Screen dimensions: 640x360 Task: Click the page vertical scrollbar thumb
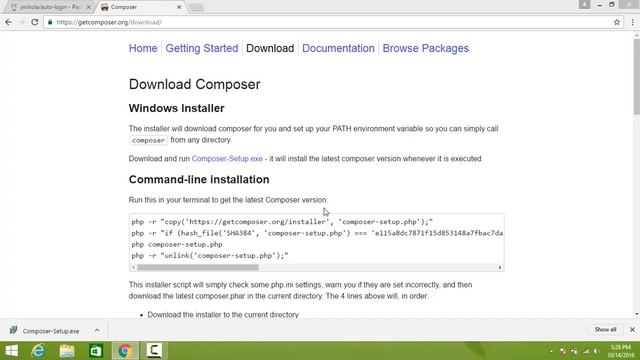point(637,76)
